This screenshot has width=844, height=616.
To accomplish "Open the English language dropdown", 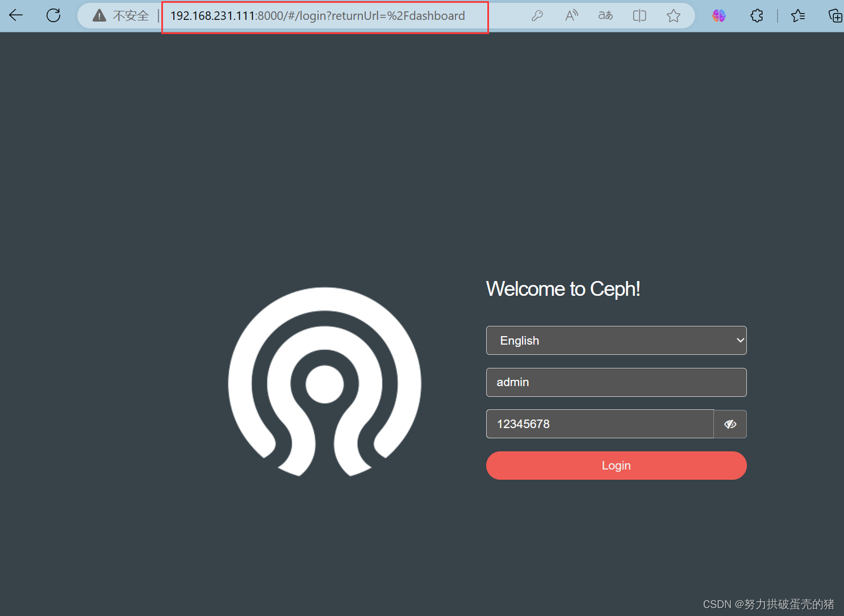I will (x=616, y=341).
